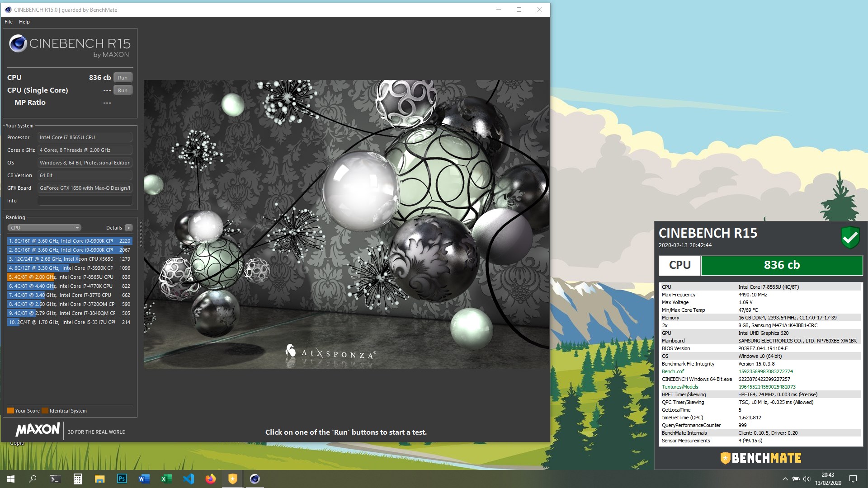This screenshot has height=488, width=868.
Task: Open Excel from the taskbar
Action: [166, 479]
